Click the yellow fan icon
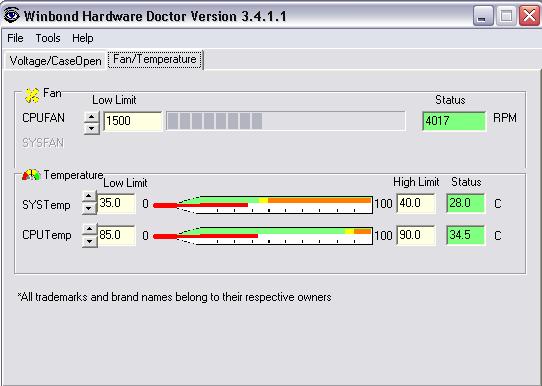The height and width of the screenshot is (386, 542). pyautogui.click(x=32, y=95)
